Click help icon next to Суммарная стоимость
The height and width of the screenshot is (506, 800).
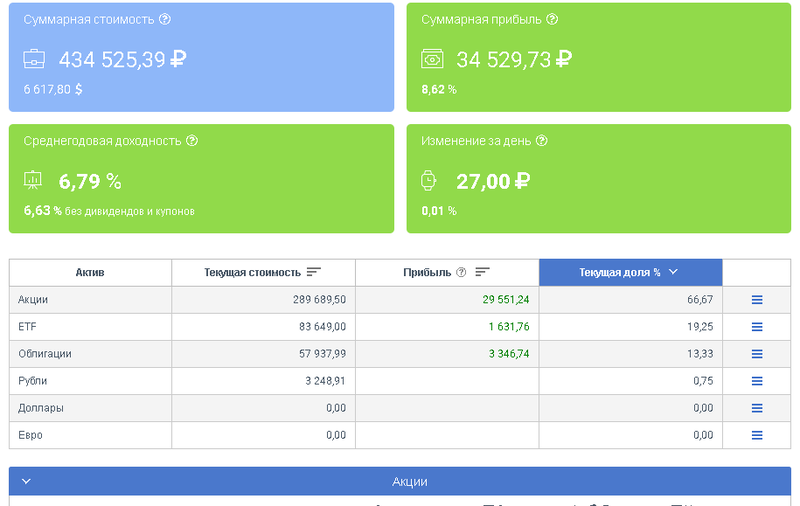[x=165, y=20]
